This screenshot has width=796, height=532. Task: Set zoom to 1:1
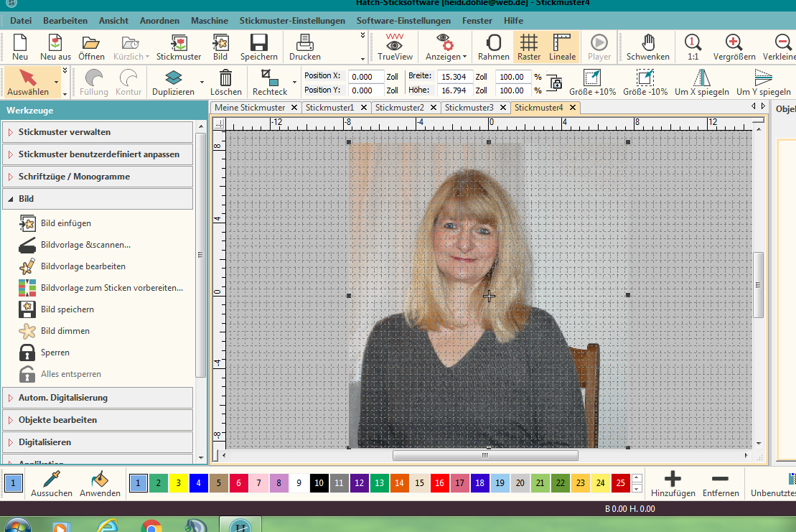coord(693,47)
